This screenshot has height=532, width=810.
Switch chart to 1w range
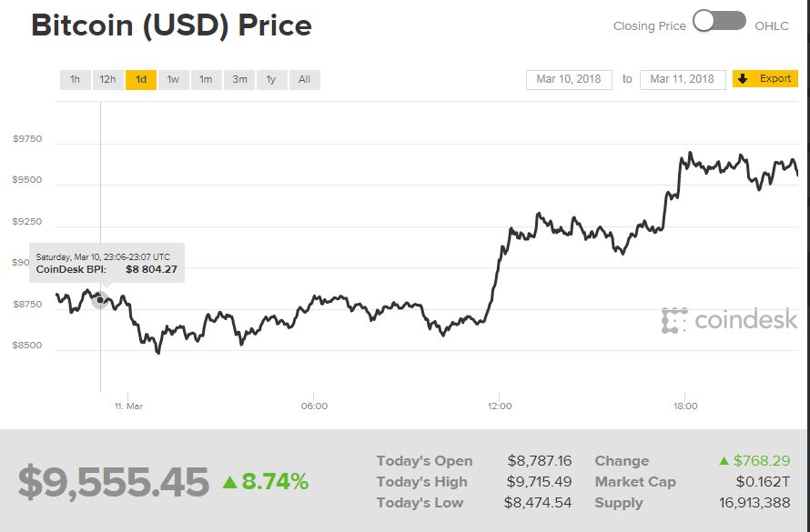(173, 79)
